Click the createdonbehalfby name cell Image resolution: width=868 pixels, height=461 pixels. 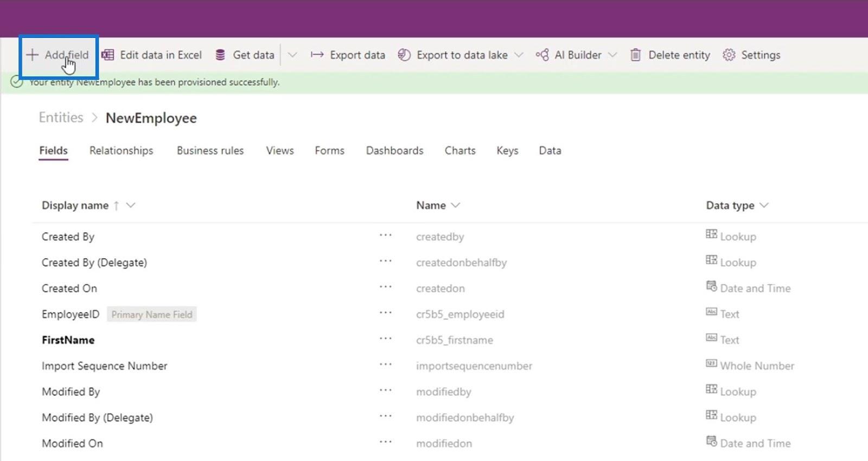point(461,262)
